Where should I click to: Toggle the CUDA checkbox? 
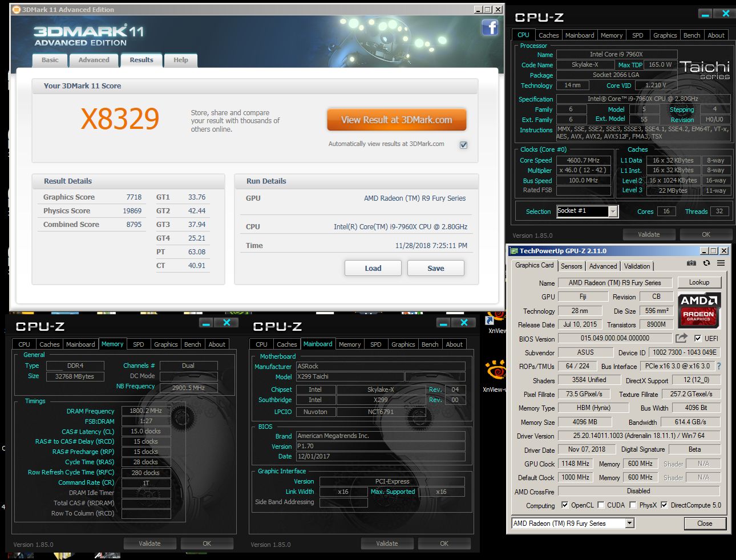click(x=601, y=505)
